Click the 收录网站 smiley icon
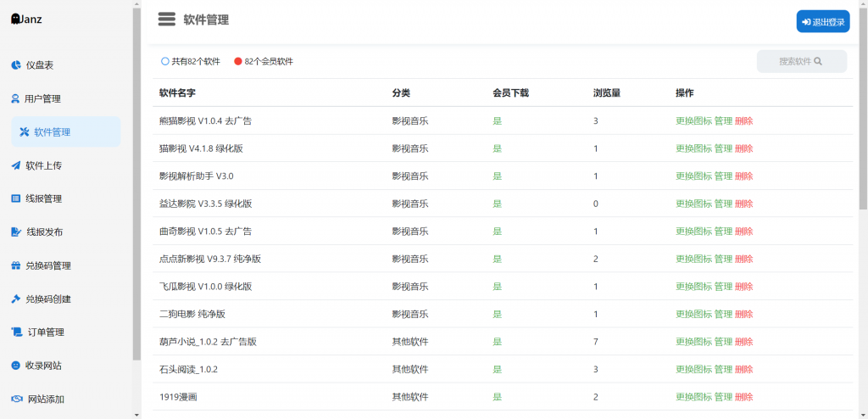 tap(16, 366)
